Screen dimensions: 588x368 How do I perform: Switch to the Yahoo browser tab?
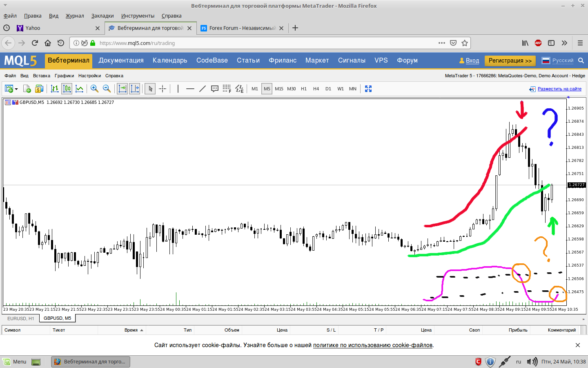pos(58,28)
